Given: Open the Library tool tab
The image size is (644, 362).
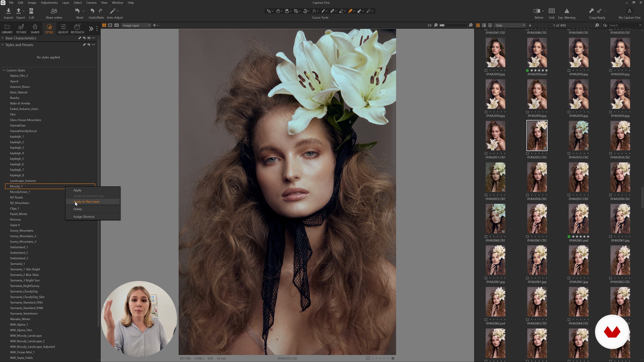Looking at the screenshot, I should (7, 29).
